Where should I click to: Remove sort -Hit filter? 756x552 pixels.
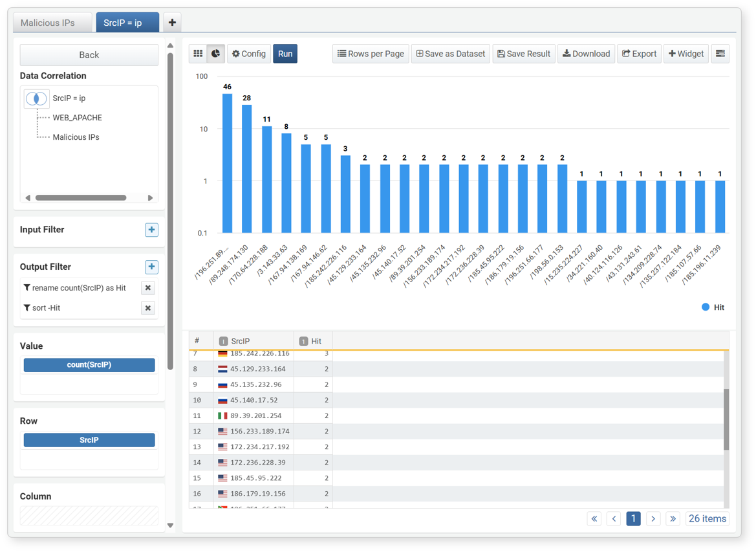click(x=148, y=308)
